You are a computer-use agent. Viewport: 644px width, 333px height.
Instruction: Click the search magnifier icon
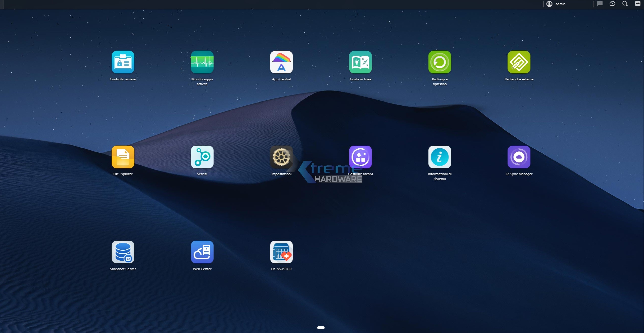point(625,4)
